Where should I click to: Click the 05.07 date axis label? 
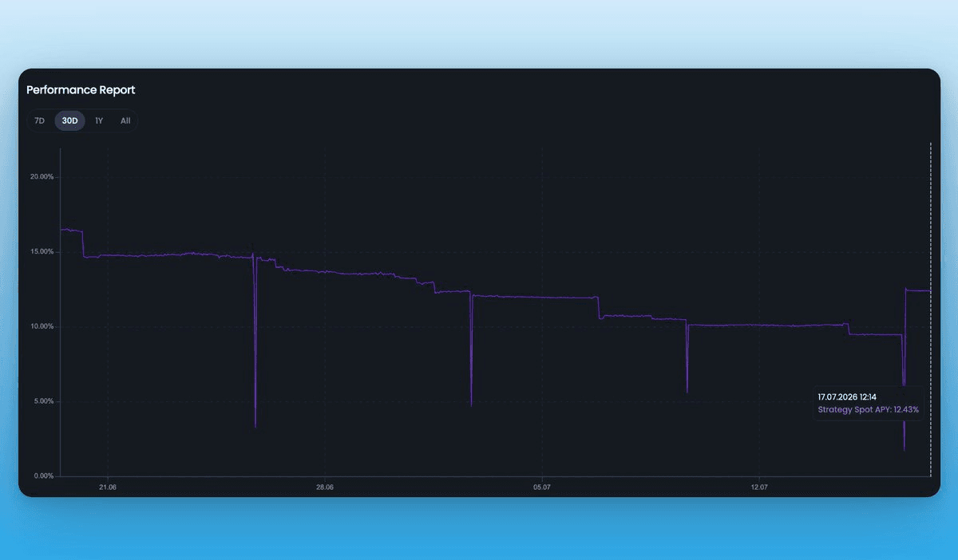541,487
